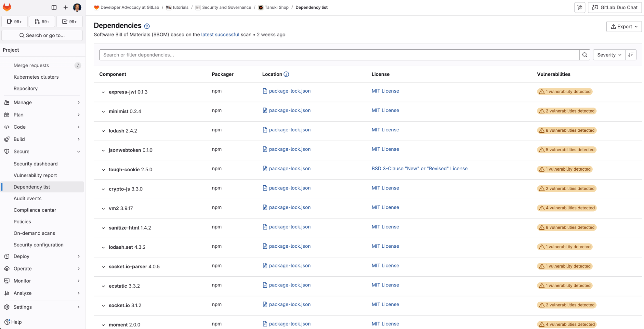Screen dimensions: 644x329
Task: Click moment 4 vulnerabilities badge
Action: [x=567, y=324]
